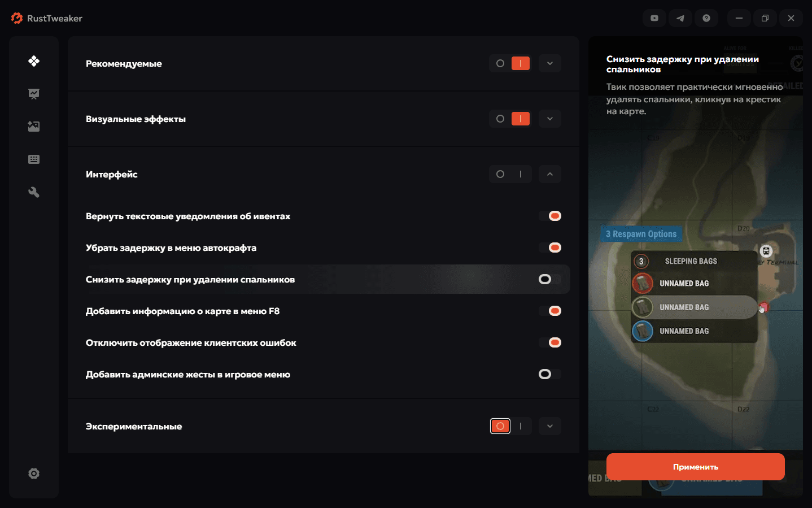The image size is (812, 508).
Task: Open the performance chart sidebar section
Action: click(x=34, y=94)
